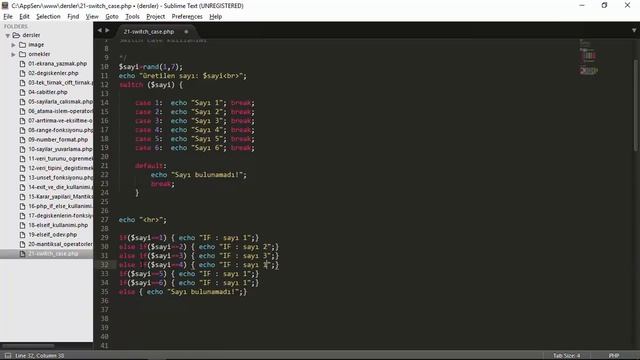Click file icon beside 19-elseif_odev.php
The height and width of the screenshot is (360, 640).
pos(22,235)
